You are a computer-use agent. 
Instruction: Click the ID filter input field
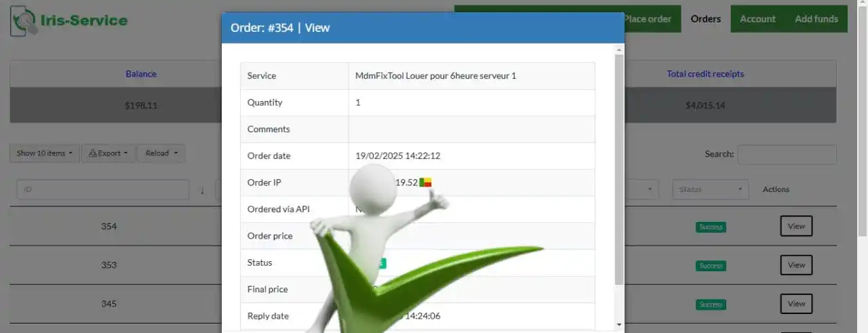coord(102,190)
